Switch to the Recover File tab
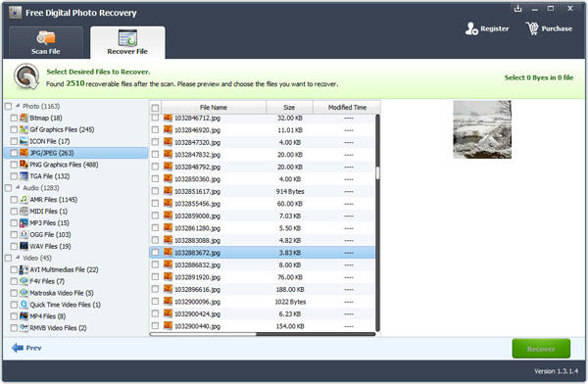This screenshot has width=588, height=384. (x=127, y=42)
